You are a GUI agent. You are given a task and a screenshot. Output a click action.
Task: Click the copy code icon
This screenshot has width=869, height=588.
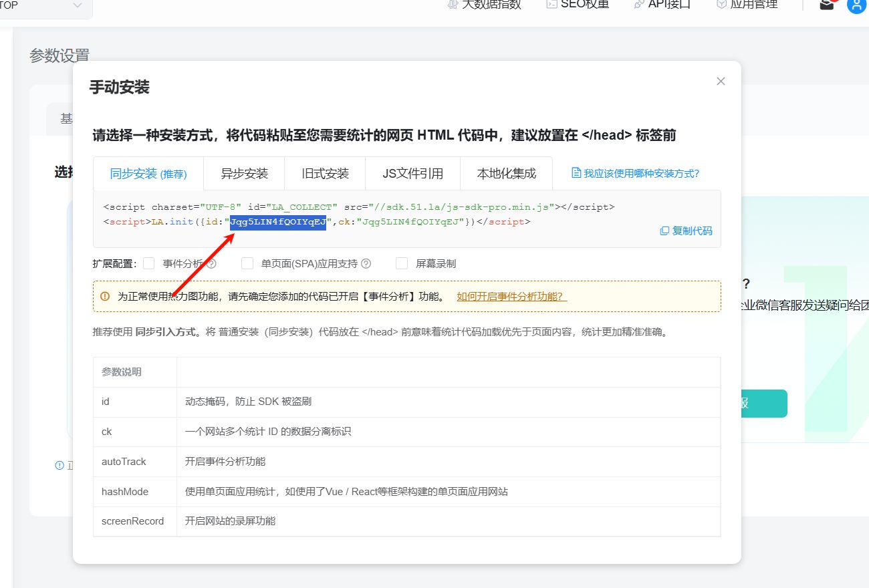tap(664, 231)
